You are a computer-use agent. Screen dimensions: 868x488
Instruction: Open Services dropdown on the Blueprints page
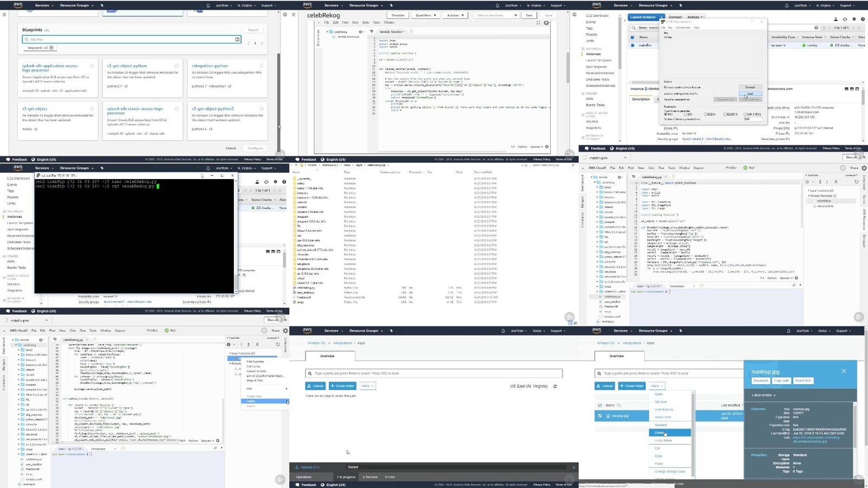coord(43,5)
